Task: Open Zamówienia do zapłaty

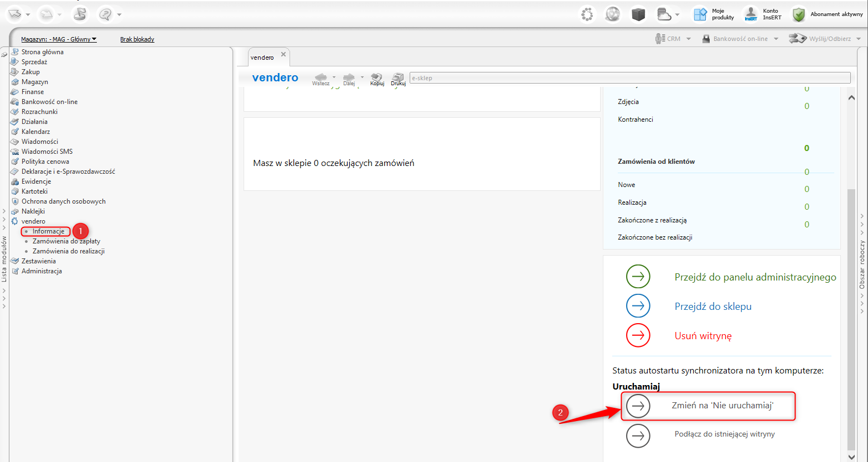Action: click(66, 241)
